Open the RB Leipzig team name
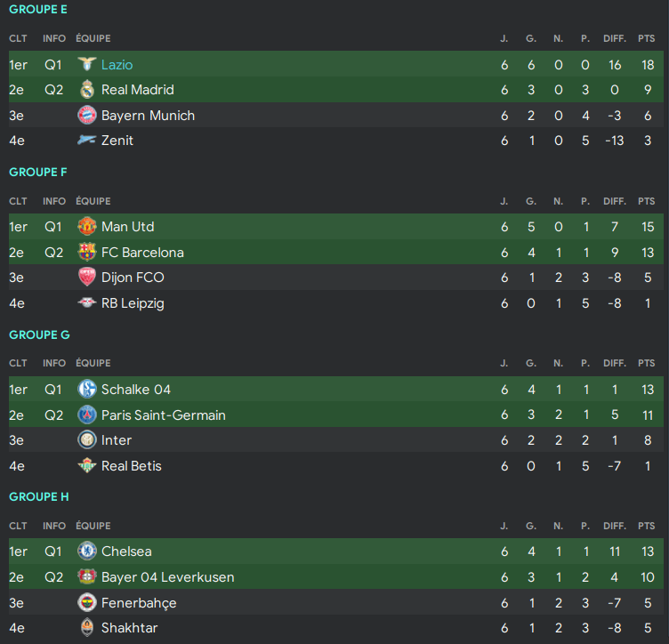 coord(133,303)
